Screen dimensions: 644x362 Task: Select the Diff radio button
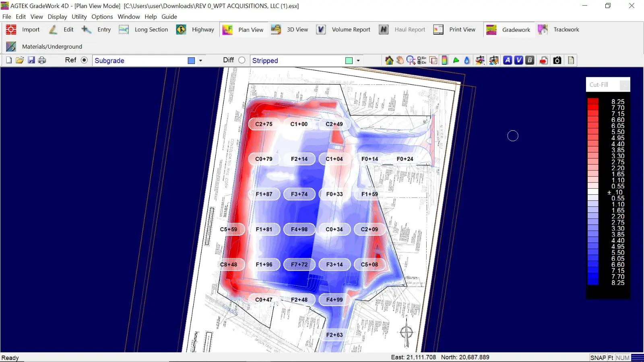point(242,60)
